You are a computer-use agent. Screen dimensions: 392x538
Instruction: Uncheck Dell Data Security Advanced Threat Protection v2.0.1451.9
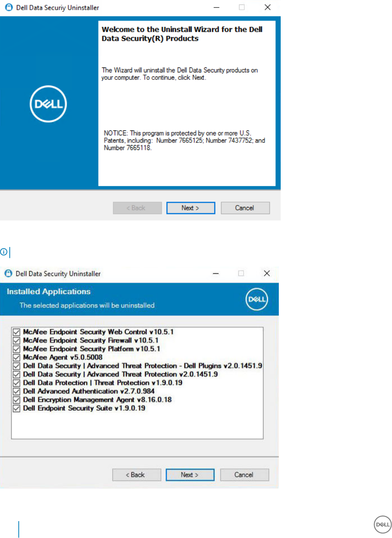[16, 375]
